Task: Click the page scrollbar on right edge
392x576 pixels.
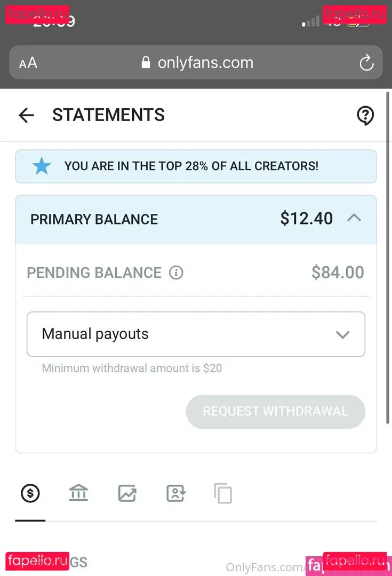Action: (x=388, y=256)
